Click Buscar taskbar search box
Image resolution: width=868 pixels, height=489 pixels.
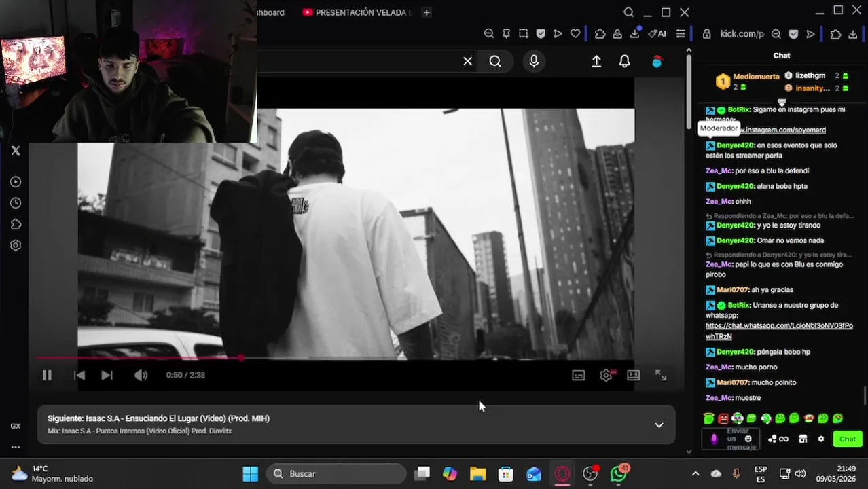coord(336,473)
